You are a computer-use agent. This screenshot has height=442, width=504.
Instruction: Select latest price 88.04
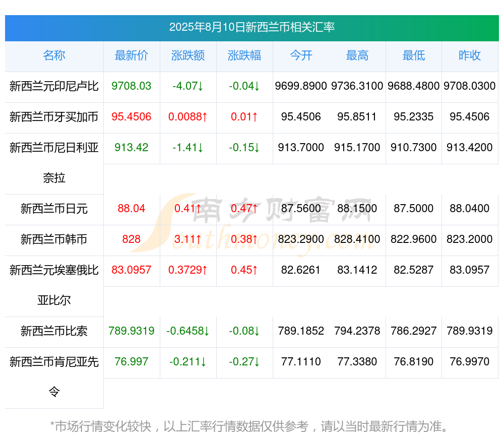[x=132, y=209]
